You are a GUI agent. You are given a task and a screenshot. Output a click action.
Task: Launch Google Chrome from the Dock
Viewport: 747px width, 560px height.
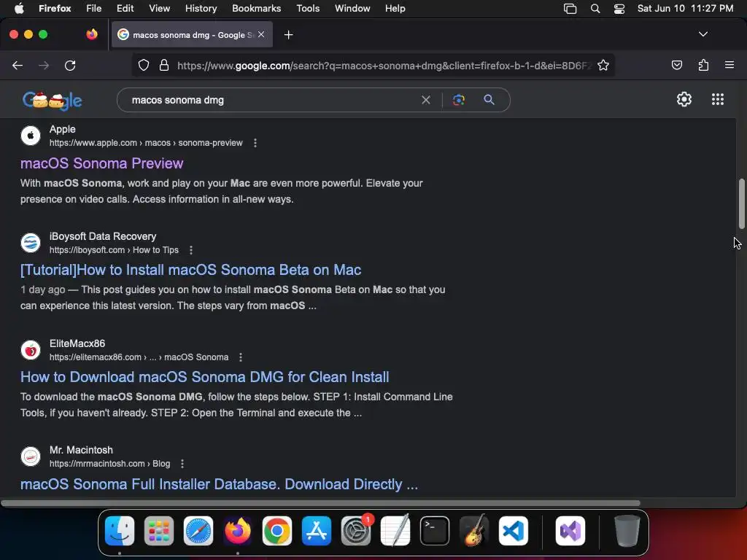click(276, 531)
